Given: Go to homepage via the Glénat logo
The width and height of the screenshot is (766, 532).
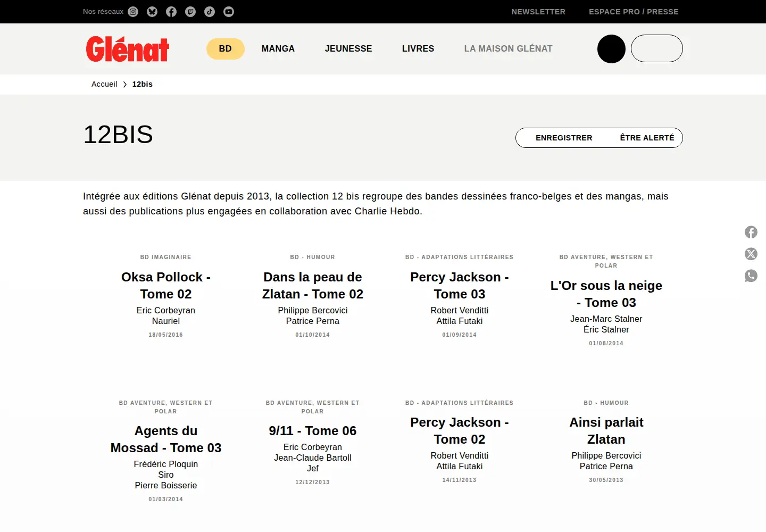Looking at the screenshot, I should pyautogui.click(x=128, y=49).
